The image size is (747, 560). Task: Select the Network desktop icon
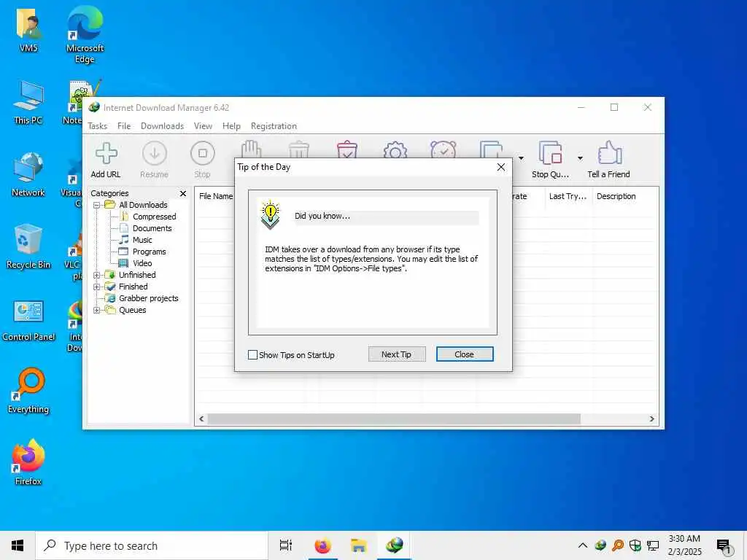pyautogui.click(x=28, y=174)
